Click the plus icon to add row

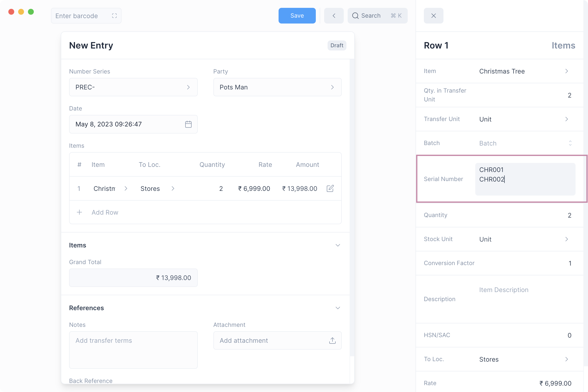click(79, 212)
